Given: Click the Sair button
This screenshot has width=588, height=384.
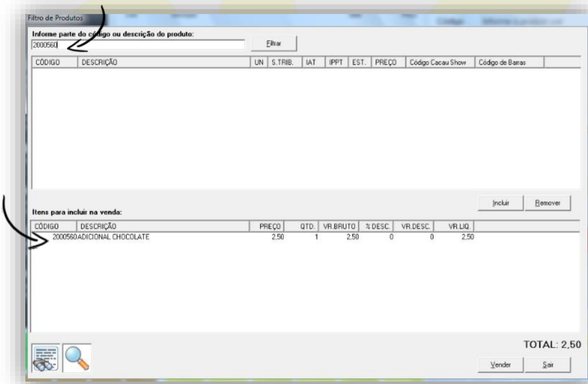Looking at the screenshot, I should (548, 365).
